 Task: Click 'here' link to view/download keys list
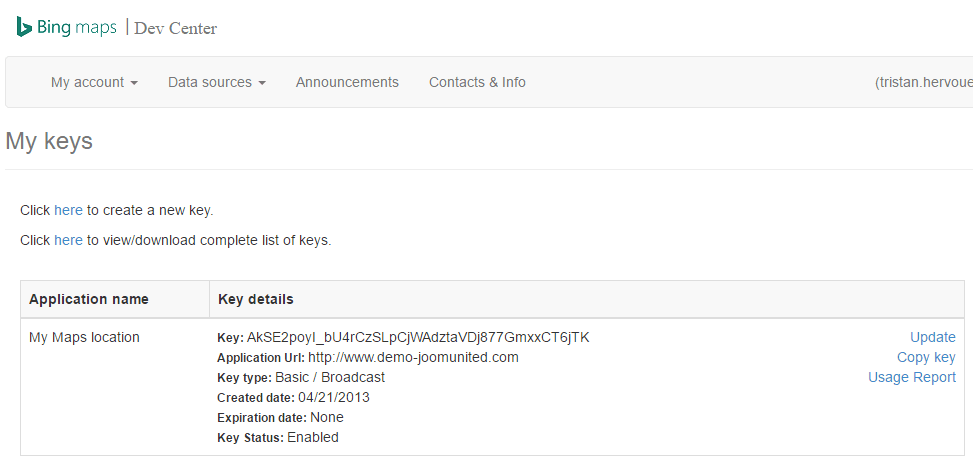[x=68, y=240]
